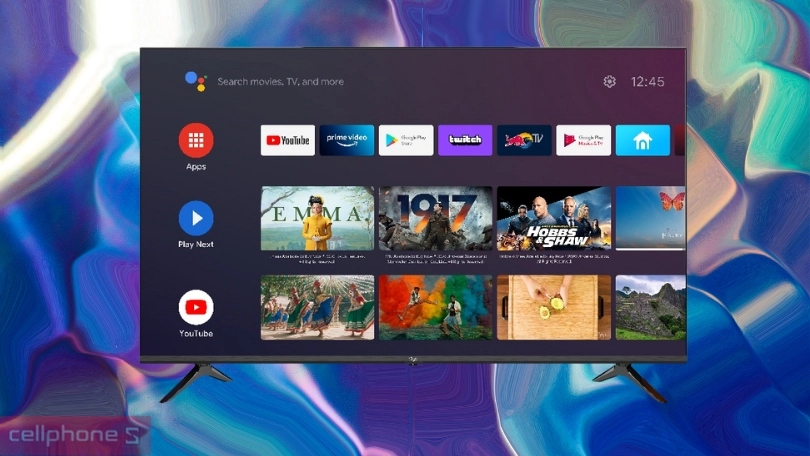Select the Emma movie thumbnail
Viewport: 810px width, 456px height.
point(317,218)
